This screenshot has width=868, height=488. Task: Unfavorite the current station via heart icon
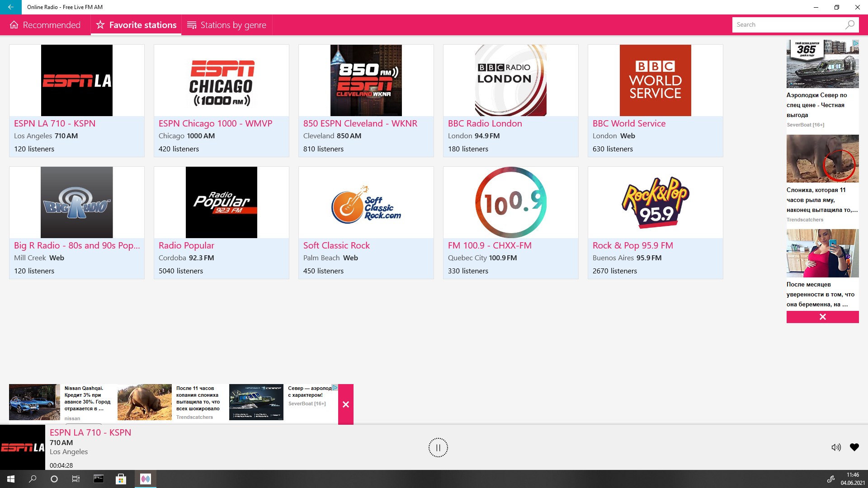click(854, 447)
